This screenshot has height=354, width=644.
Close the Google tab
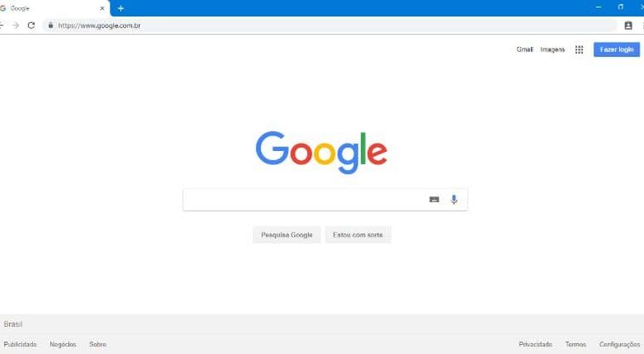click(x=102, y=8)
